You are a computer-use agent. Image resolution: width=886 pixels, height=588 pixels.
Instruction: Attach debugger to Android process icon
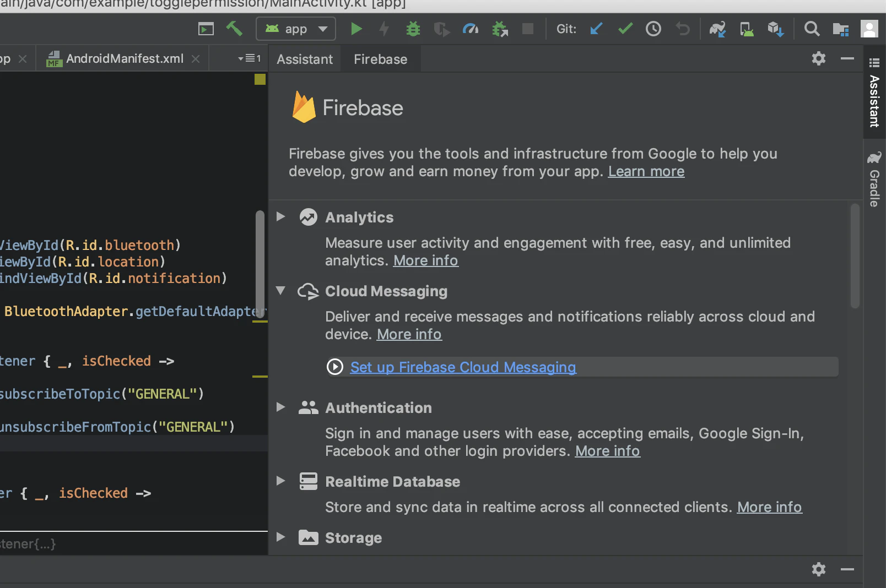(500, 29)
